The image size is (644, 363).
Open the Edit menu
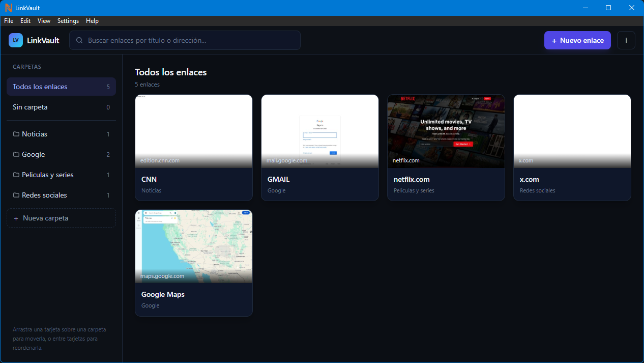(25, 21)
